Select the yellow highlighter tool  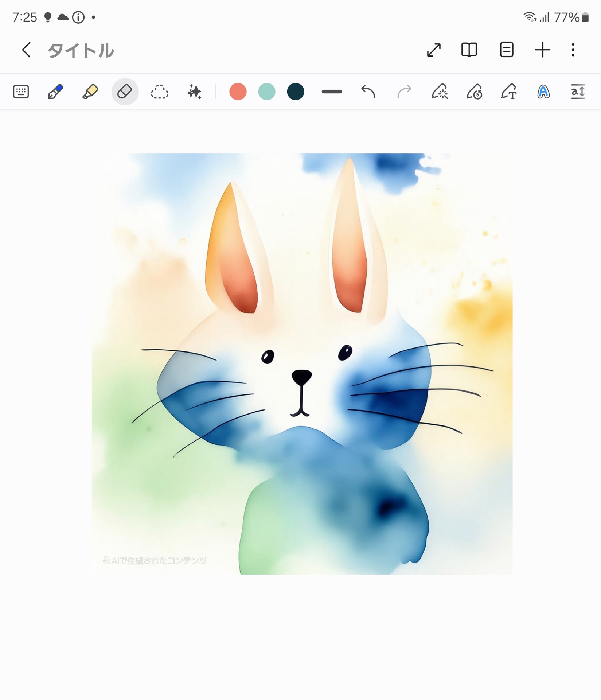pos(90,92)
